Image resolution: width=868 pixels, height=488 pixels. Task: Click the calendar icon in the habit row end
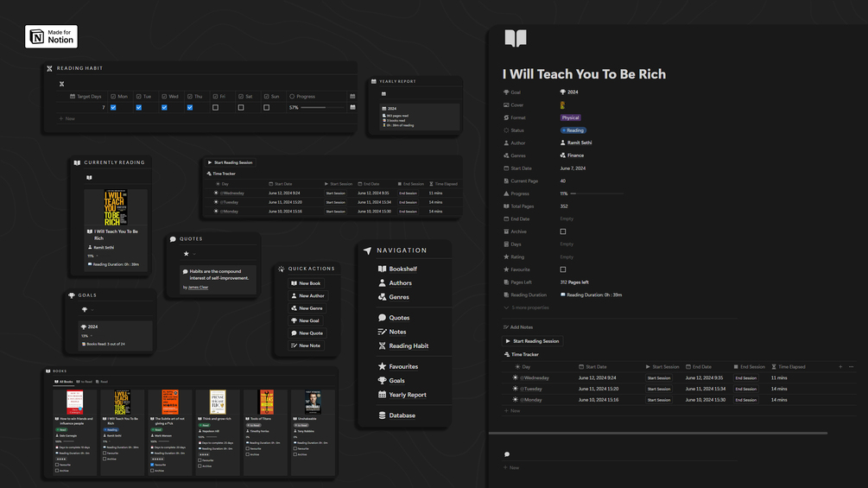[x=352, y=107]
